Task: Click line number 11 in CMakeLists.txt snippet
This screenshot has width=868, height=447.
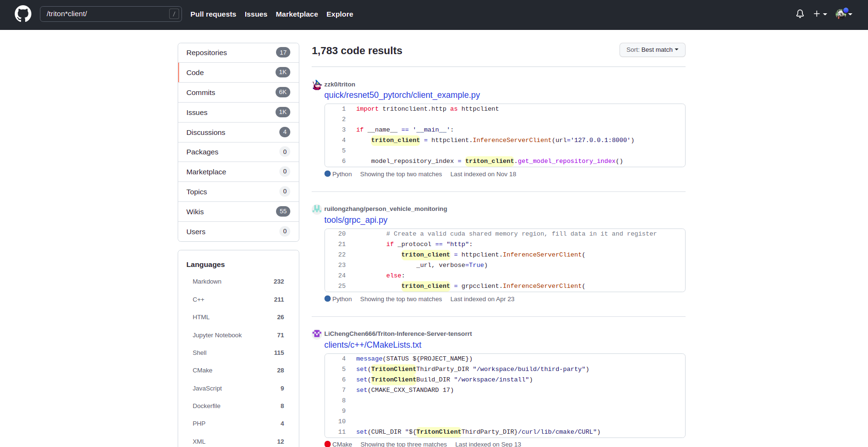Action: [342, 432]
